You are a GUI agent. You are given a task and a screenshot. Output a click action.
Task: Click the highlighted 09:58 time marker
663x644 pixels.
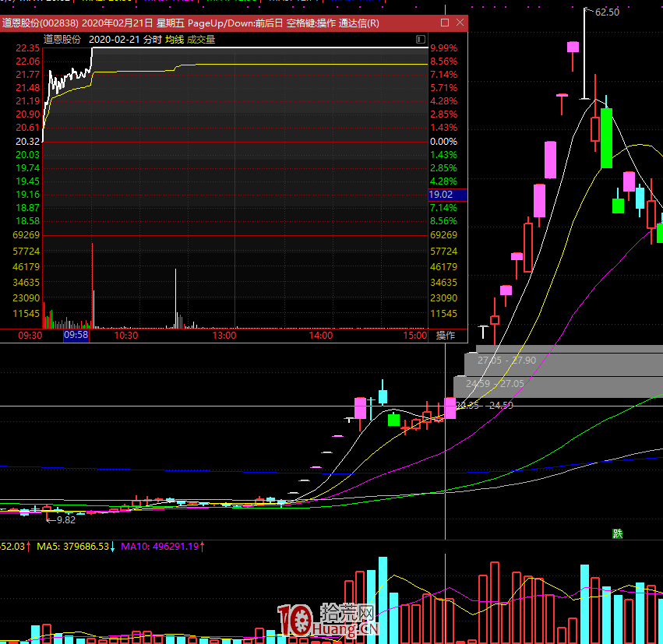pyautogui.click(x=76, y=336)
